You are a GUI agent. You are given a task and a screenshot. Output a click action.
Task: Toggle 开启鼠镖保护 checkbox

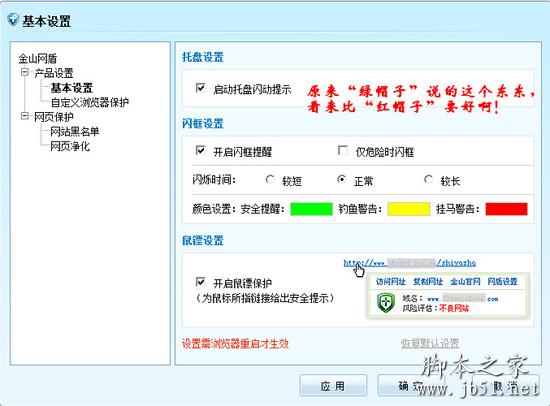[200, 282]
